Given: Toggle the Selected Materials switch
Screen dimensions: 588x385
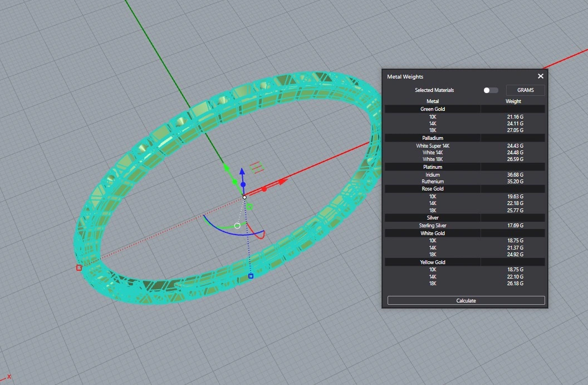Looking at the screenshot, I should coord(491,90).
